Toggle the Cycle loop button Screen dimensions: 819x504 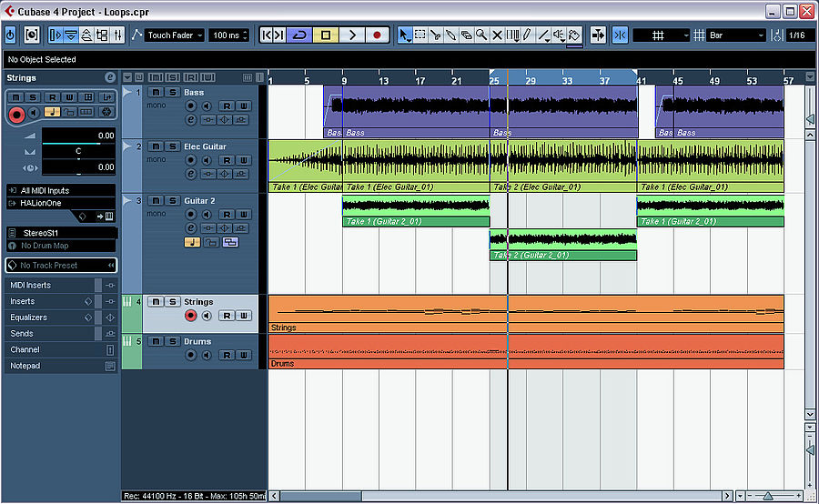[x=299, y=35]
